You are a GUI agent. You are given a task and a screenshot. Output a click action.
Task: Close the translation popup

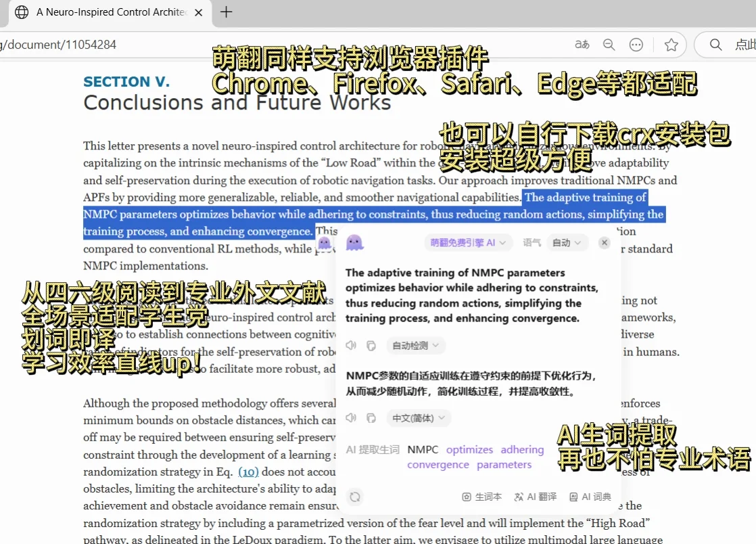tap(604, 243)
